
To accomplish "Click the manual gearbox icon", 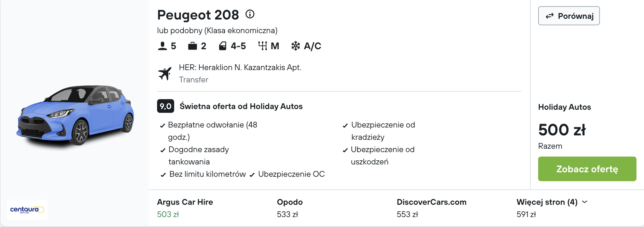I will [x=263, y=46].
